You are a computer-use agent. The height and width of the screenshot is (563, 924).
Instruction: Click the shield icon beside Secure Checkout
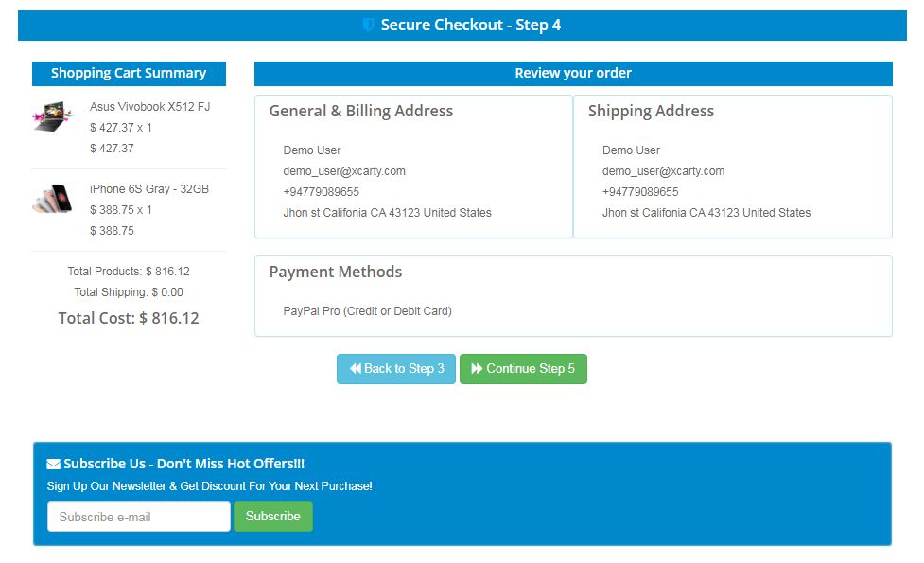(369, 26)
